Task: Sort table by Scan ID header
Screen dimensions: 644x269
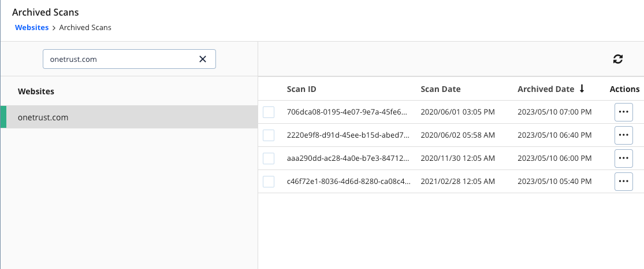Action: point(301,89)
